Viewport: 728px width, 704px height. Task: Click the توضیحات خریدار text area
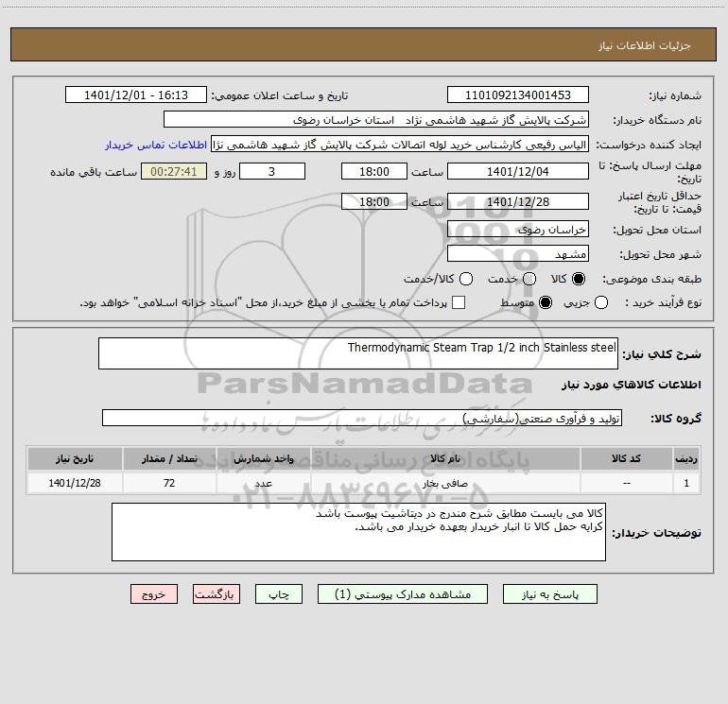(x=358, y=532)
